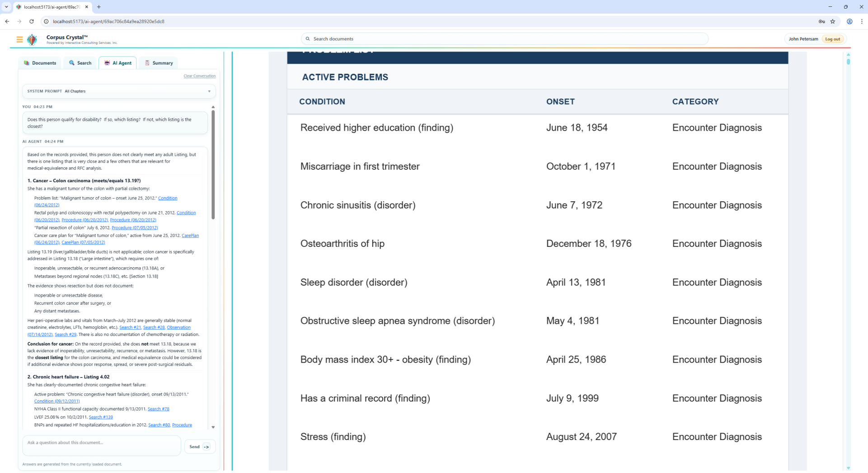The width and height of the screenshot is (868, 473).
Task: Open new browser tab with plus icon
Action: (99, 7)
